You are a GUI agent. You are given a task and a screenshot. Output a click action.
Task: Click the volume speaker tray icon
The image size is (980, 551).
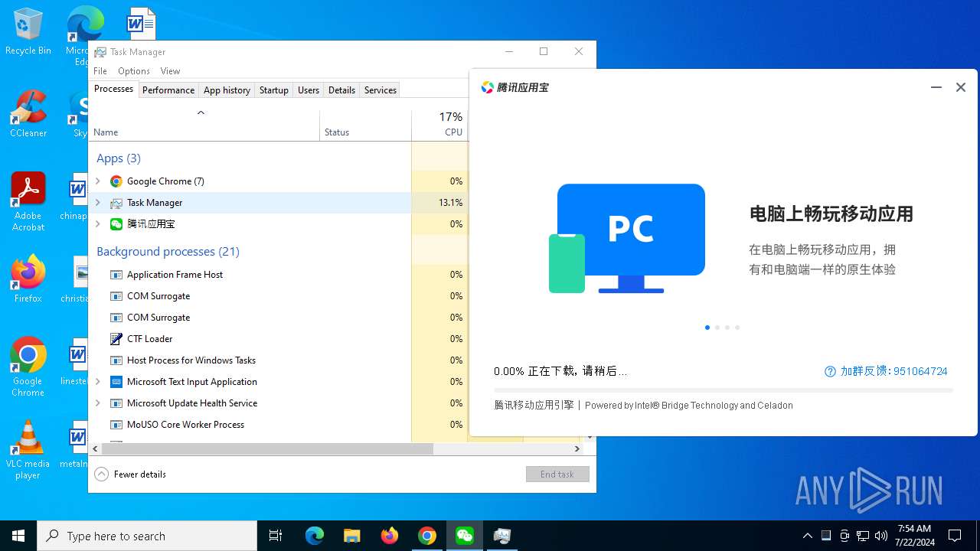click(881, 536)
